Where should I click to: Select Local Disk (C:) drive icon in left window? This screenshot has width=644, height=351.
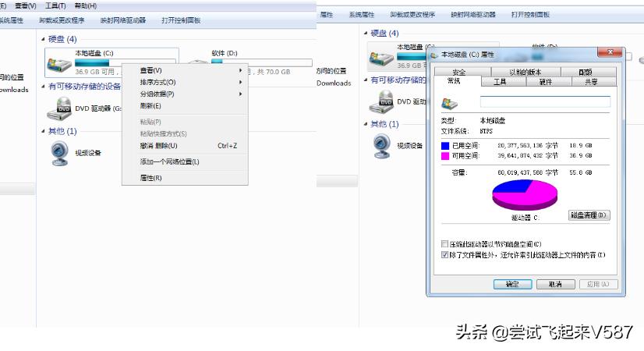coord(59,65)
